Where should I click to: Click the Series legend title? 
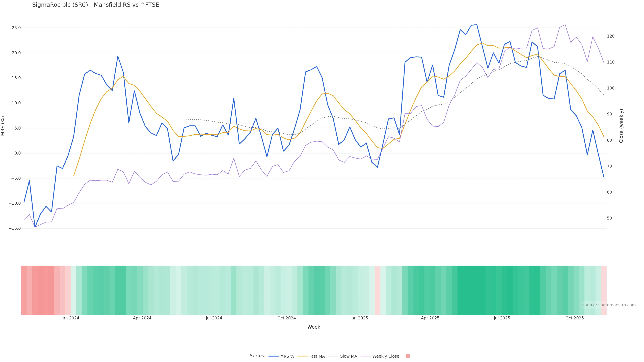[x=257, y=356]
